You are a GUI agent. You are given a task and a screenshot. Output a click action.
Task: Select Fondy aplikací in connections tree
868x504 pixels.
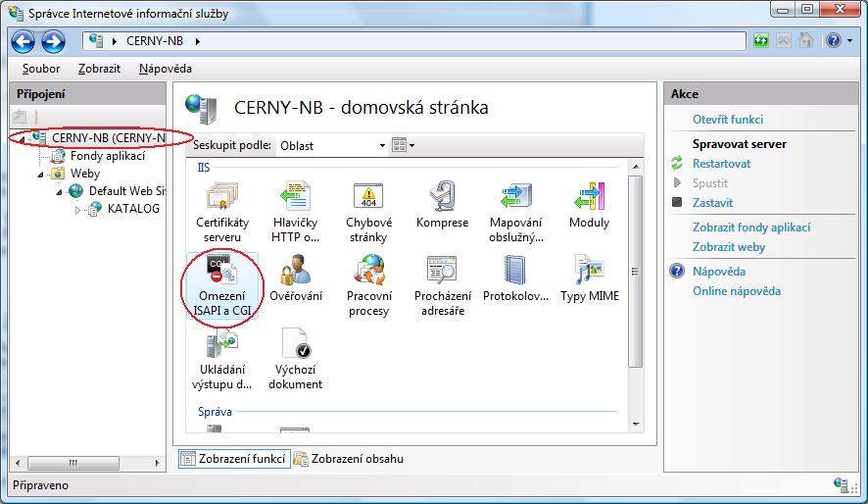click(x=107, y=156)
